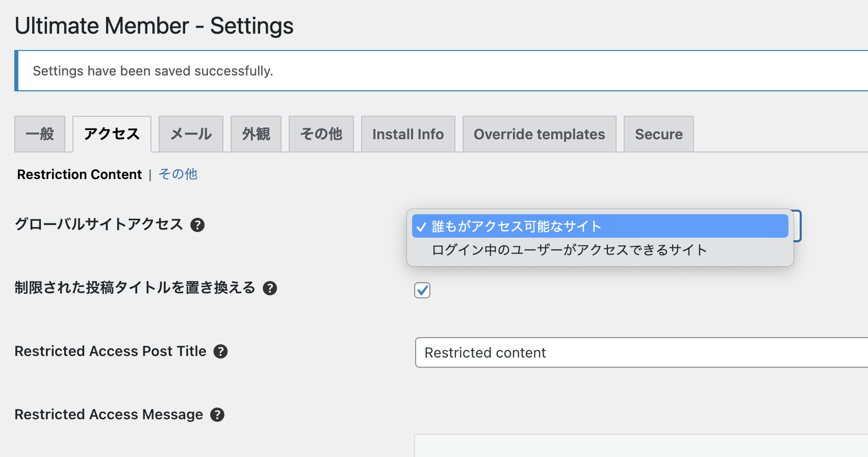Screen dimensions: 868x457
Task: Go to the 外観 tab
Action: (256, 134)
